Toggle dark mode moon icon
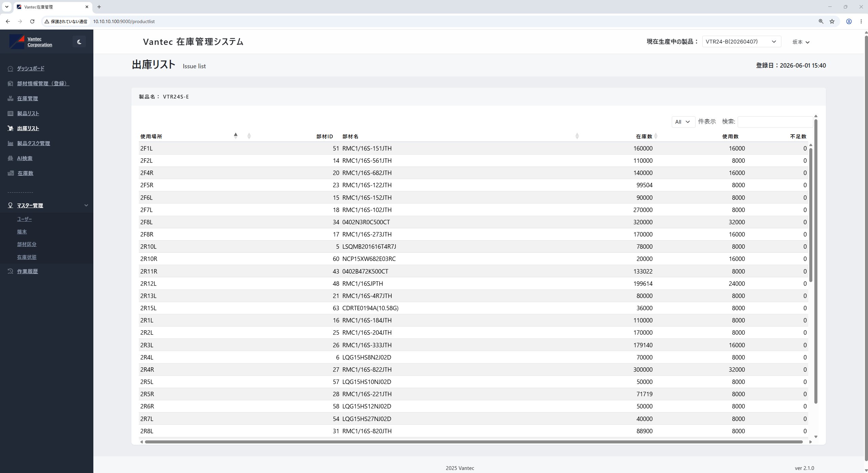 coord(79,42)
